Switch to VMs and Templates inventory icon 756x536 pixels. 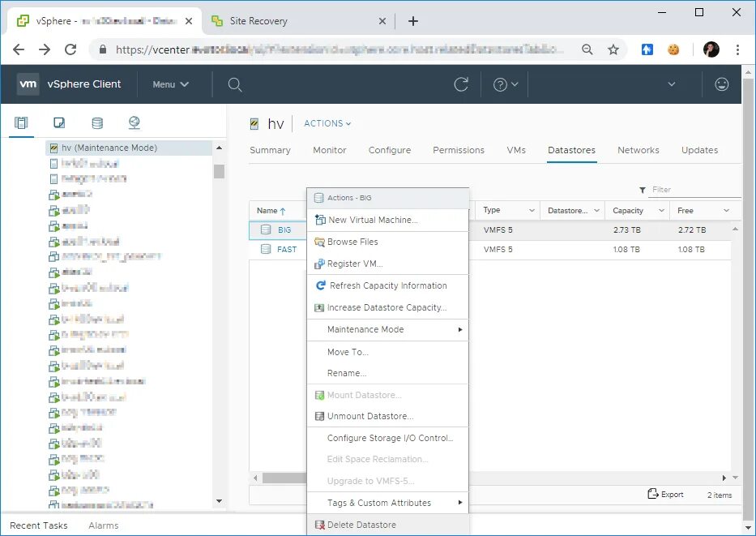point(59,123)
